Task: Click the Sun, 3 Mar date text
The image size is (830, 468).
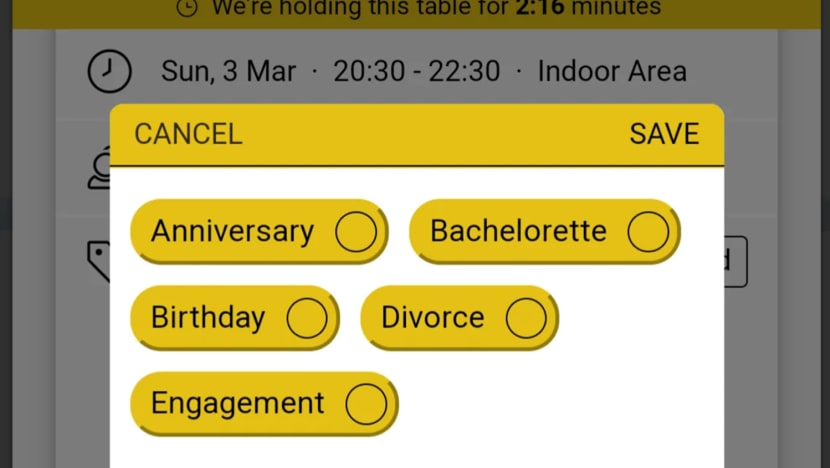Action: click(x=229, y=72)
